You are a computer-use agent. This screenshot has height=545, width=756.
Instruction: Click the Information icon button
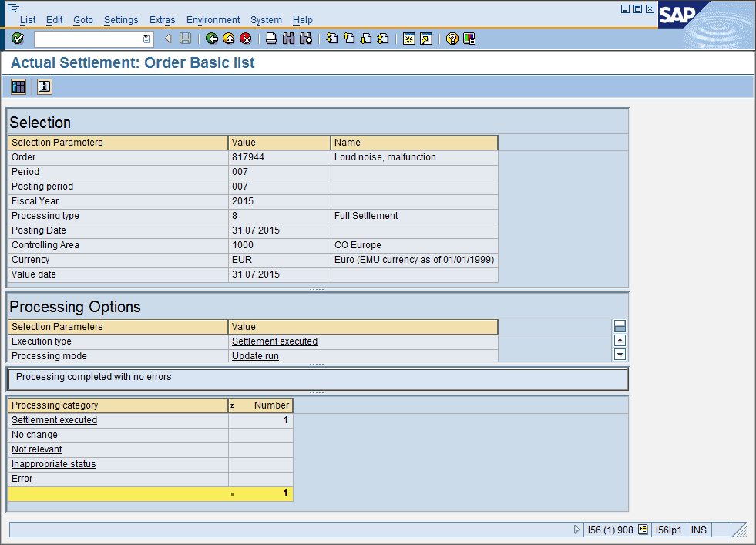coord(45,87)
